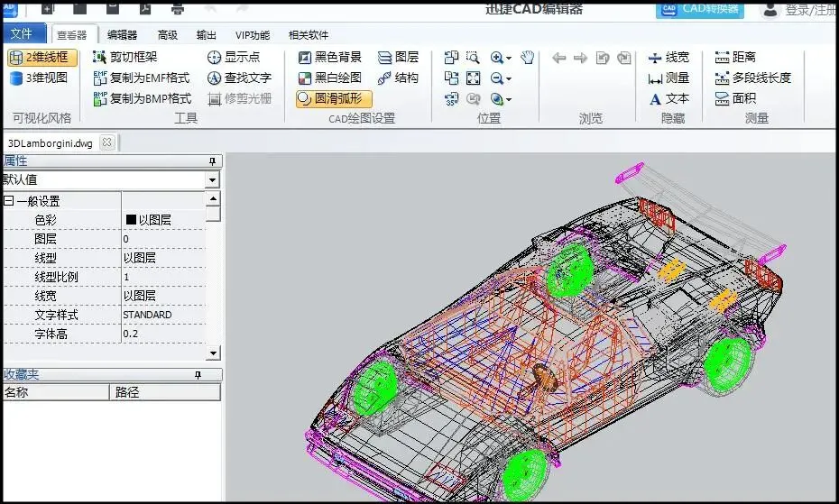This screenshot has height=504, width=839.
Task: Select the 面积 area measure tool
Action: 736,98
